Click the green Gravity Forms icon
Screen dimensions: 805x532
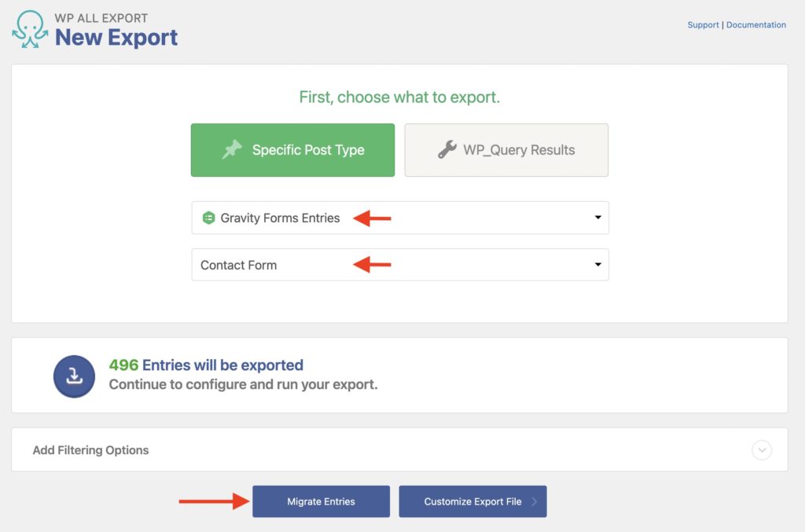coord(209,218)
